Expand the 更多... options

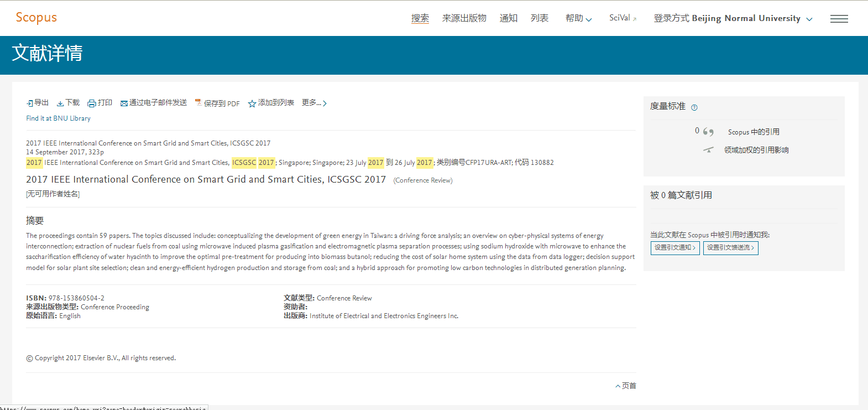[314, 103]
